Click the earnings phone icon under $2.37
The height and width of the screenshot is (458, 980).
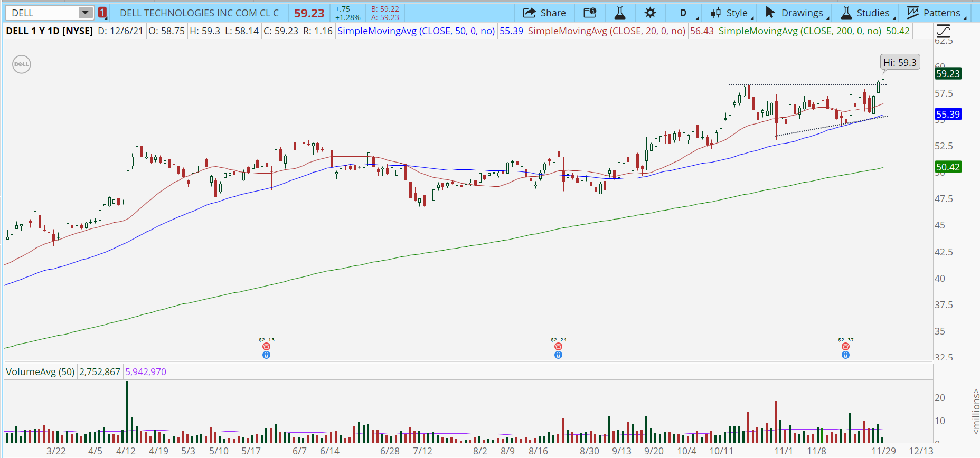pos(845,347)
